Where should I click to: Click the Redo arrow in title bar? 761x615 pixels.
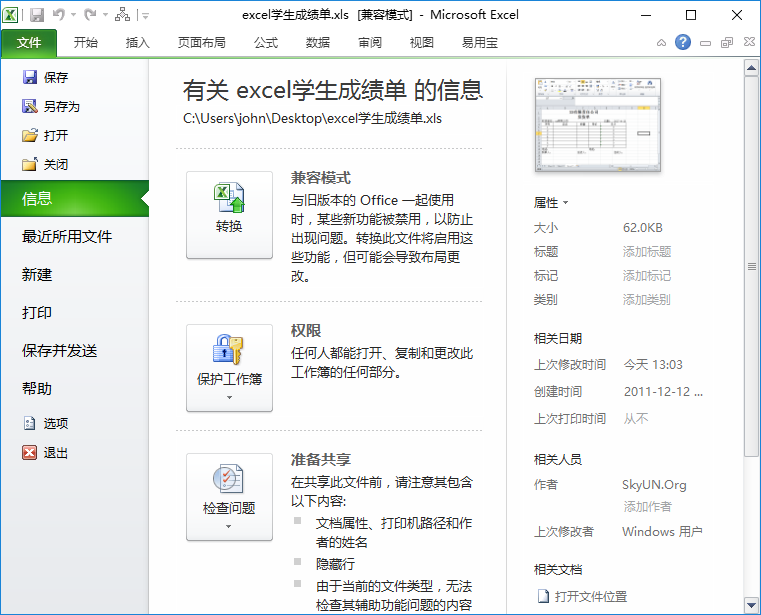click(x=90, y=15)
